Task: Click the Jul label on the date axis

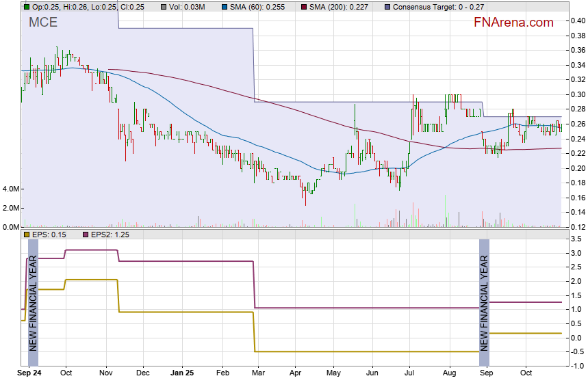Action: click(x=411, y=374)
